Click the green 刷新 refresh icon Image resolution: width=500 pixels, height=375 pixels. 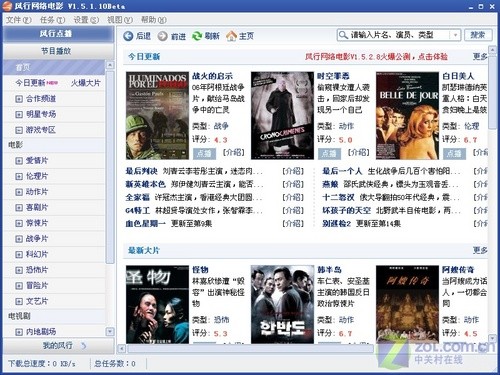(x=197, y=36)
